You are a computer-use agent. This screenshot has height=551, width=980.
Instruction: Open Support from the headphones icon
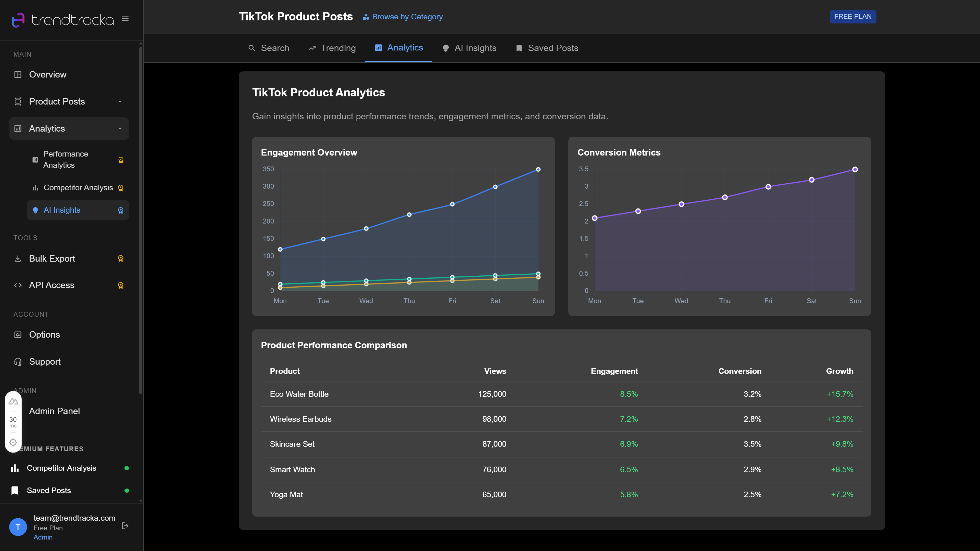[x=18, y=362]
